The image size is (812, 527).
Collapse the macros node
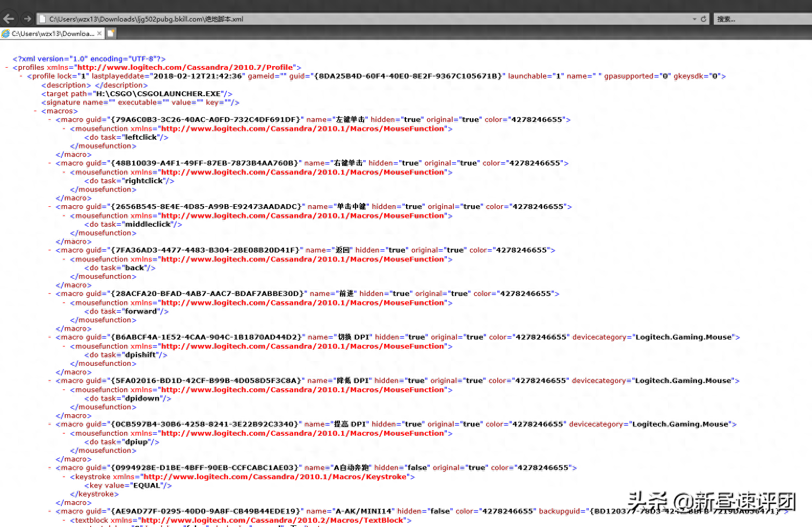35,111
